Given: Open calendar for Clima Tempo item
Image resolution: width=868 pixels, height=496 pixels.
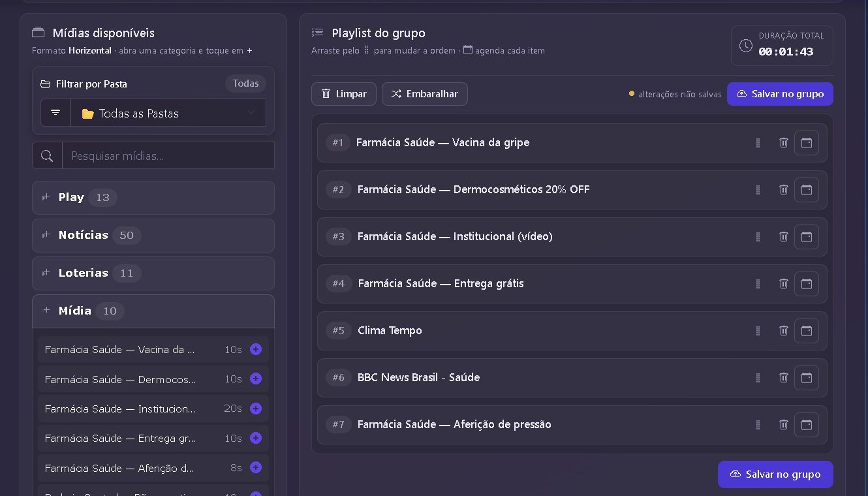Looking at the screenshot, I should coord(807,331).
